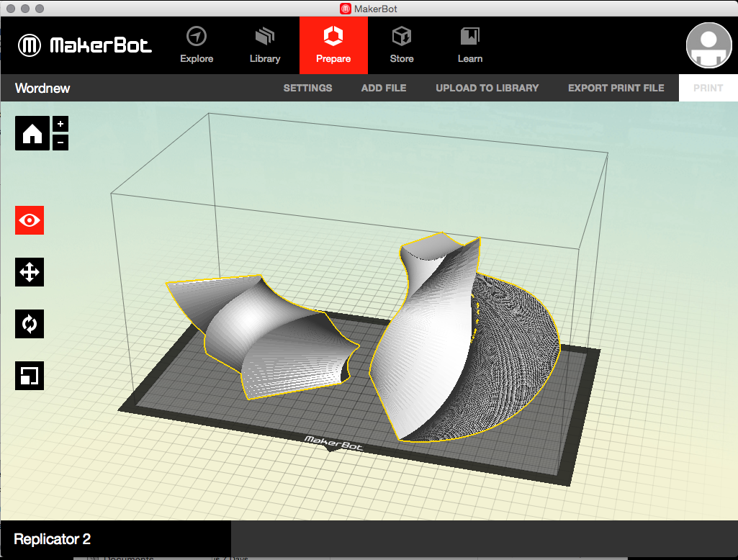Open the Explore tab
Viewport: 738px width, 560px height.
(x=197, y=45)
